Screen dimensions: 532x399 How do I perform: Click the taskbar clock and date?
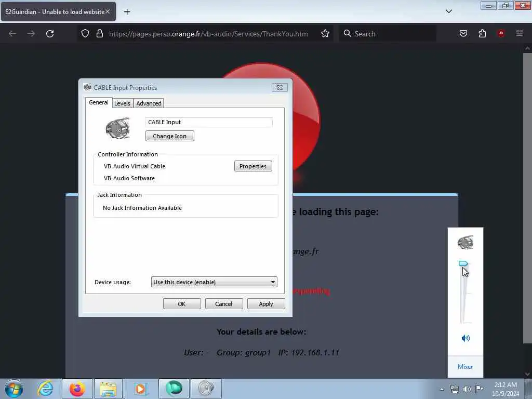click(x=506, y=389)
